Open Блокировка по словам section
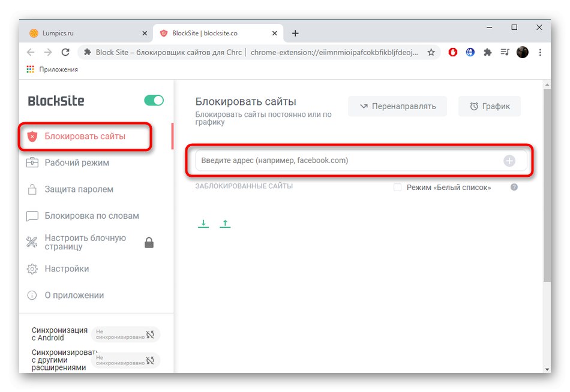 (x=91, y=215)
